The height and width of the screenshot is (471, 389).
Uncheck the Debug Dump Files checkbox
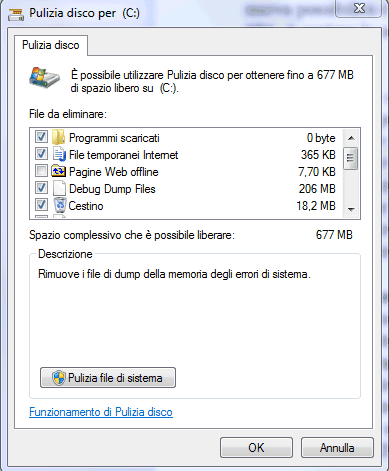click(x=41, y=188)
